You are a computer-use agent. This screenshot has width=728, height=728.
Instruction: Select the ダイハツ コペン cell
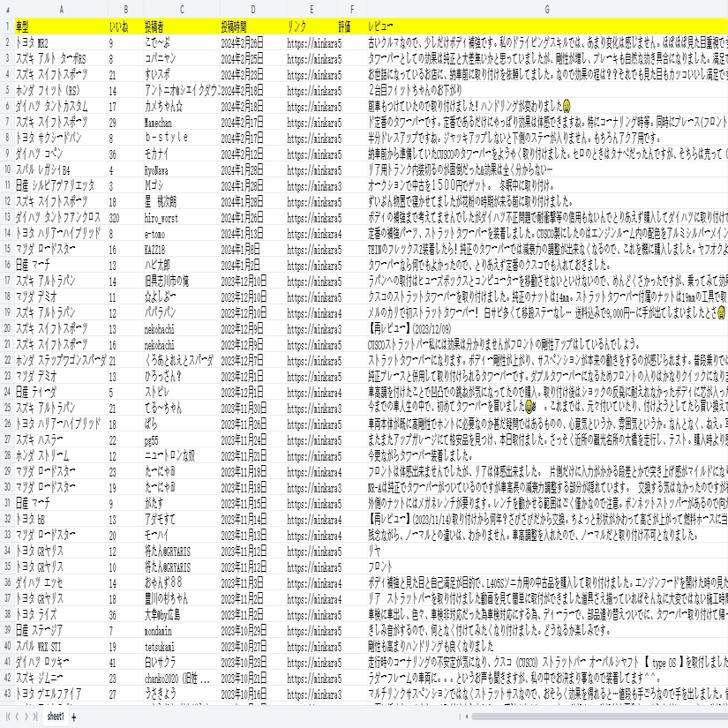coord(61,154)
